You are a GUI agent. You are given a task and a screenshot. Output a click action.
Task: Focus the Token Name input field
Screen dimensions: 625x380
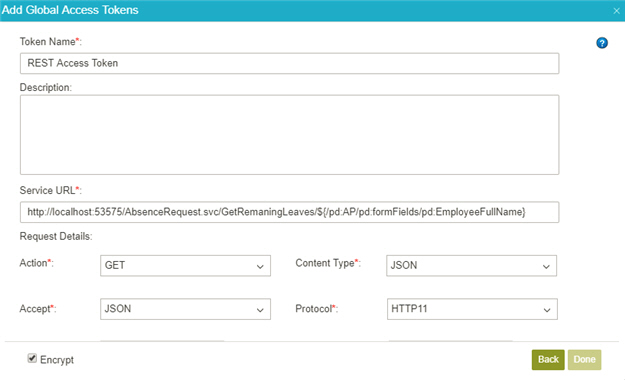(289, 63)
